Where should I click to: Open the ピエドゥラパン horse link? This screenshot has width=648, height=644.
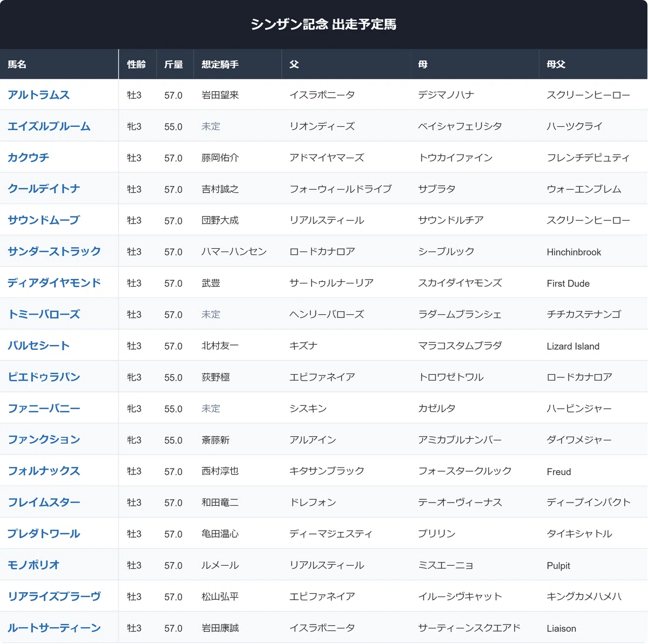click(x=44, y=377)
